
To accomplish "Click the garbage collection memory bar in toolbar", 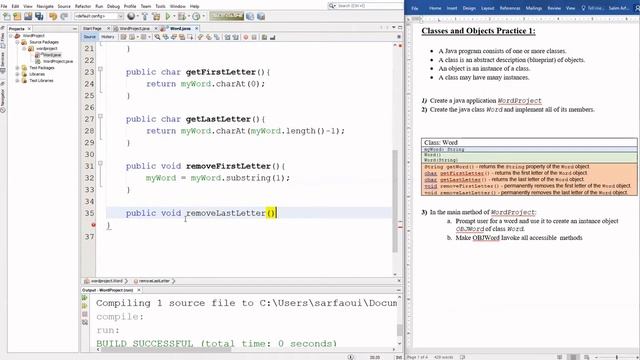I will point(227,16).
